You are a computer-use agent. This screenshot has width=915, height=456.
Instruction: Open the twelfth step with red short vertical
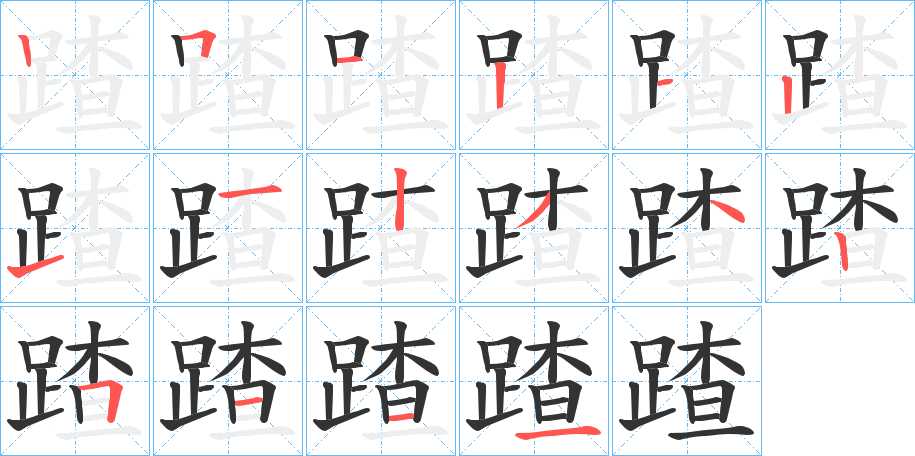pos(840,228)
